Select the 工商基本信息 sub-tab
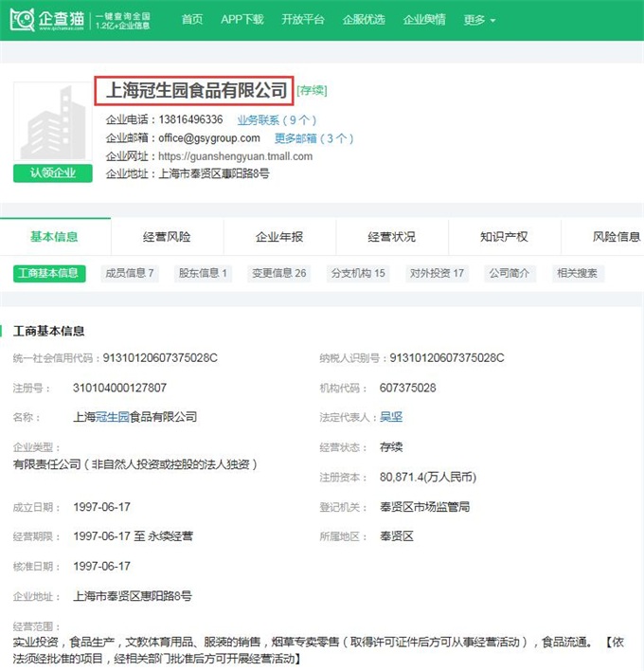Viewport: 644px width, 671px height. [49, 273]
